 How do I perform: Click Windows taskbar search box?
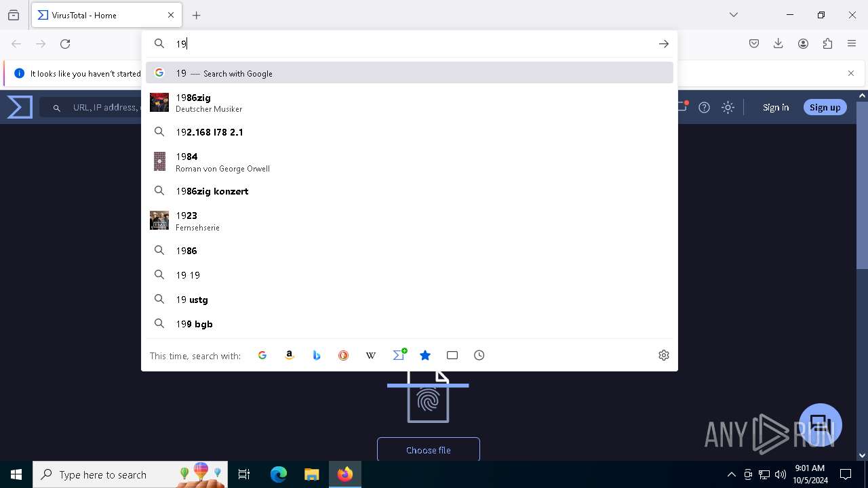(130, 474)
